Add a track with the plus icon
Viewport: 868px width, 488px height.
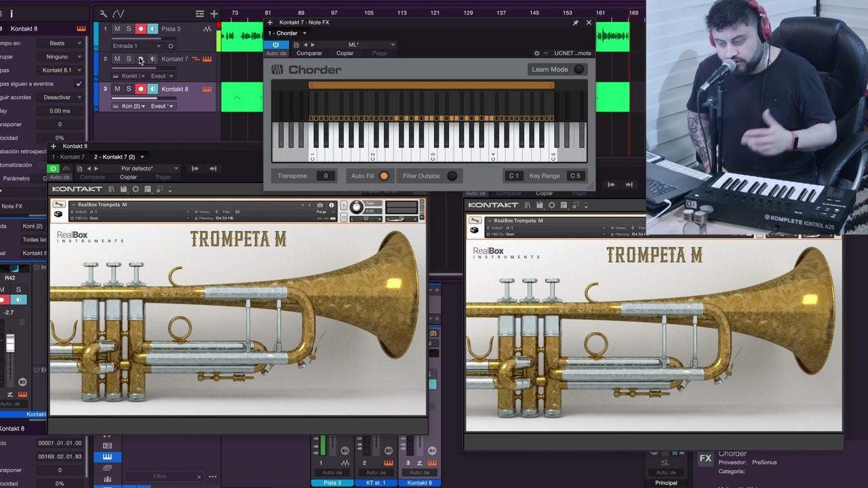tap(214, 14)
